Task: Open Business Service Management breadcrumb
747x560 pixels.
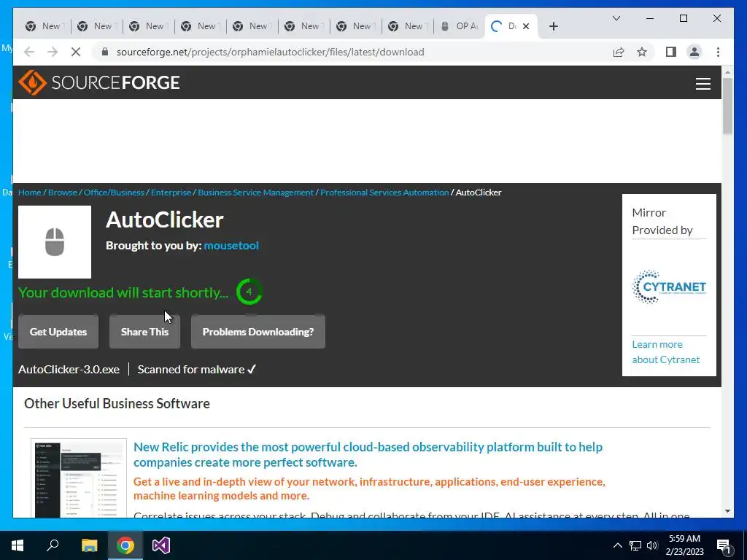Action: pyautogui.click(x=255, y=192)
